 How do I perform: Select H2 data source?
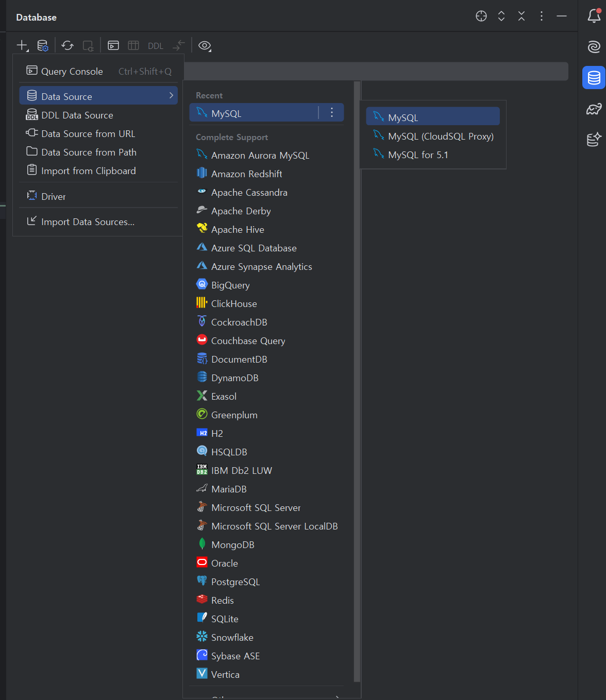pyautogui.click(x=266, y=433)
